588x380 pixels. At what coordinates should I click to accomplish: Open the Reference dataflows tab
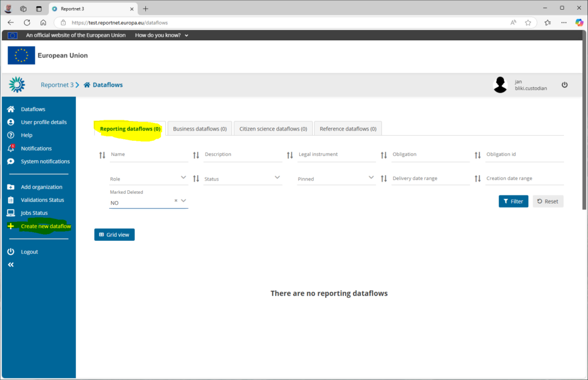pyautogui.click(x=348, y=129)
